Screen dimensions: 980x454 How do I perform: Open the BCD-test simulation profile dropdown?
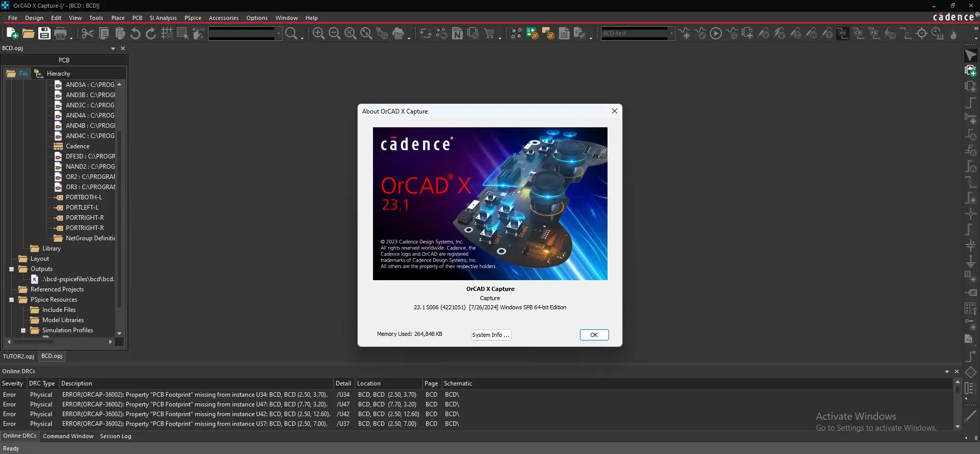[x=671, y=34]
